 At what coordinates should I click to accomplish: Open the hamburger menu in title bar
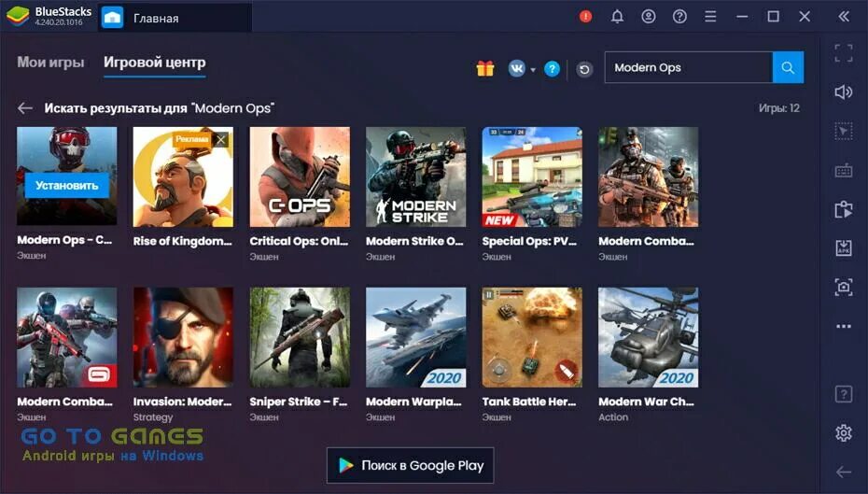(x=710, y=17)
